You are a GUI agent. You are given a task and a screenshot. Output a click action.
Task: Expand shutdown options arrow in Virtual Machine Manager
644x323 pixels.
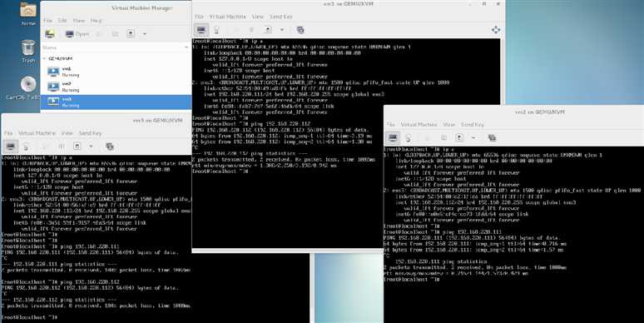145,33
